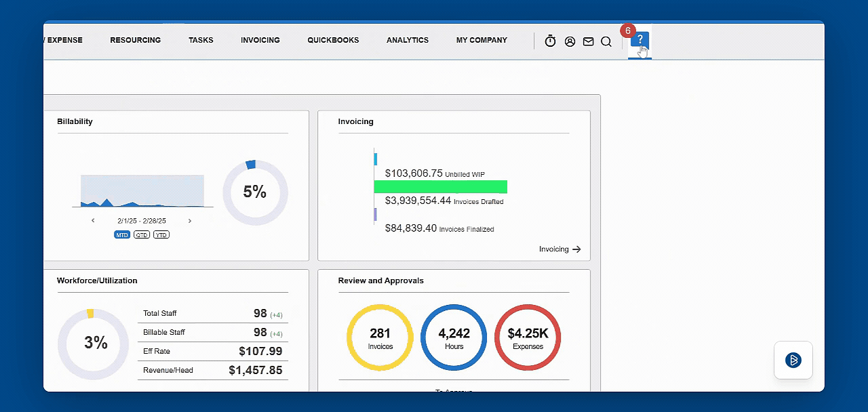Click the 3% utilization donut chart

93,343
